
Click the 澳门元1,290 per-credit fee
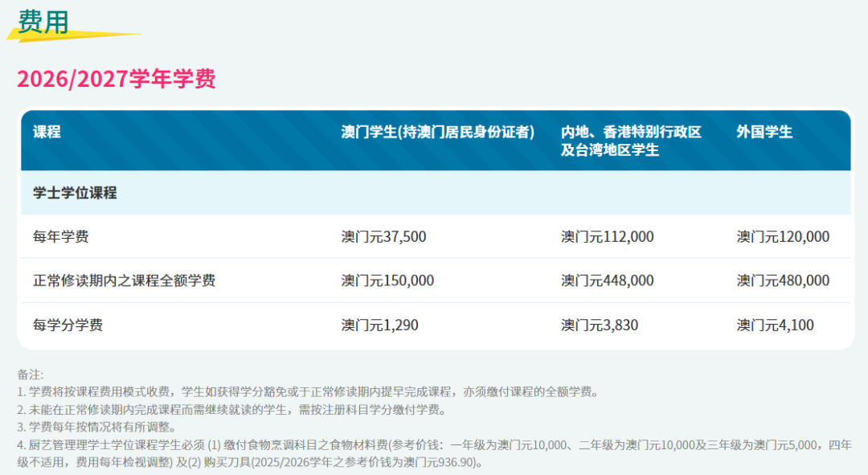click(379, 326)
